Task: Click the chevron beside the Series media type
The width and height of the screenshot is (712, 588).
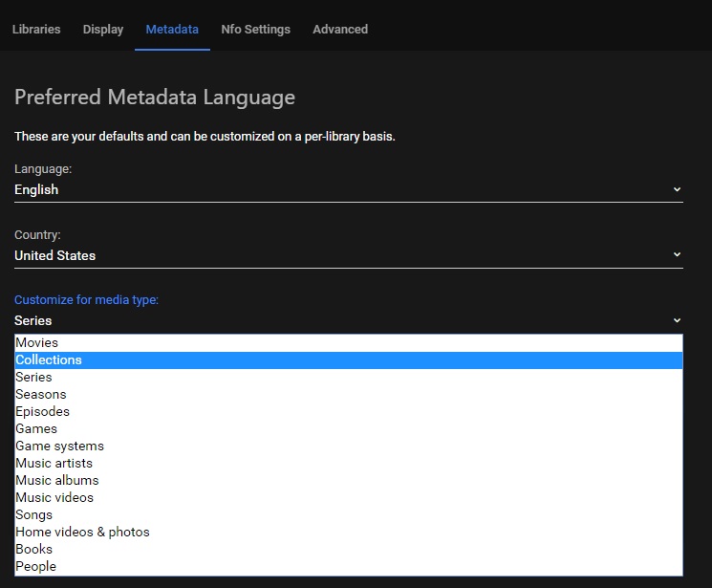Action: pyautogui.click(x=677, y=320)
